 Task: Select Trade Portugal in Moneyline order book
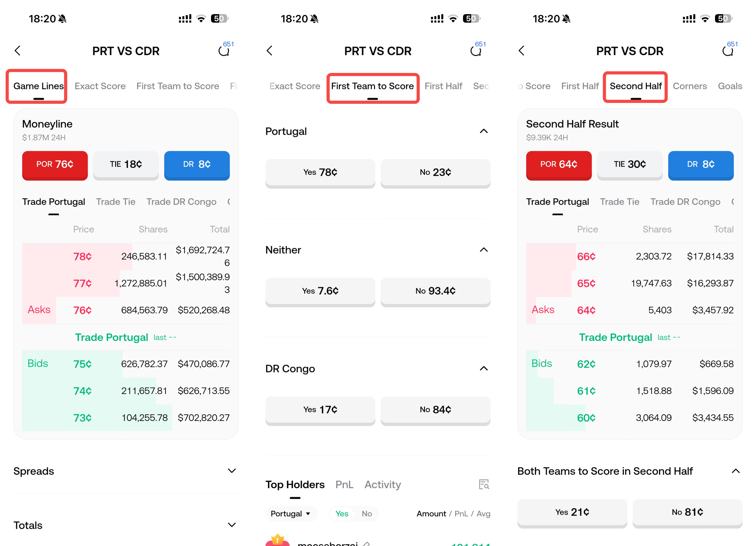point(54,202)
